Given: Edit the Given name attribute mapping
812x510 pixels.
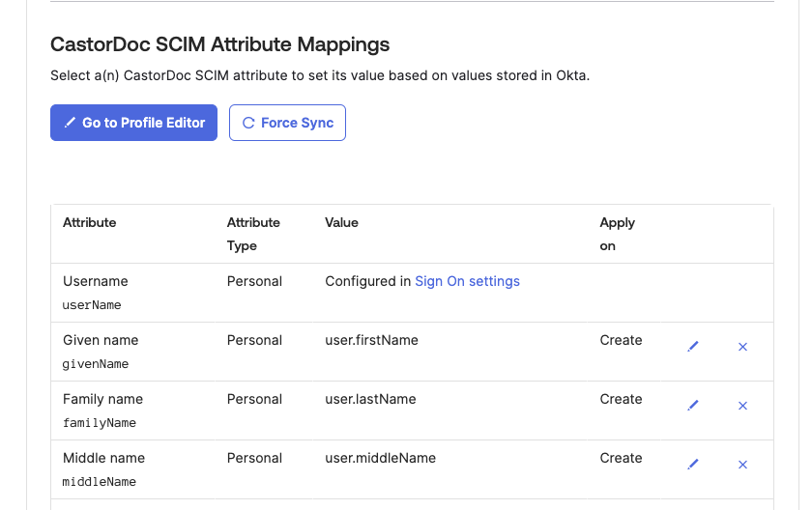Looking at the screenshot, I should click(x=693, y=347).
